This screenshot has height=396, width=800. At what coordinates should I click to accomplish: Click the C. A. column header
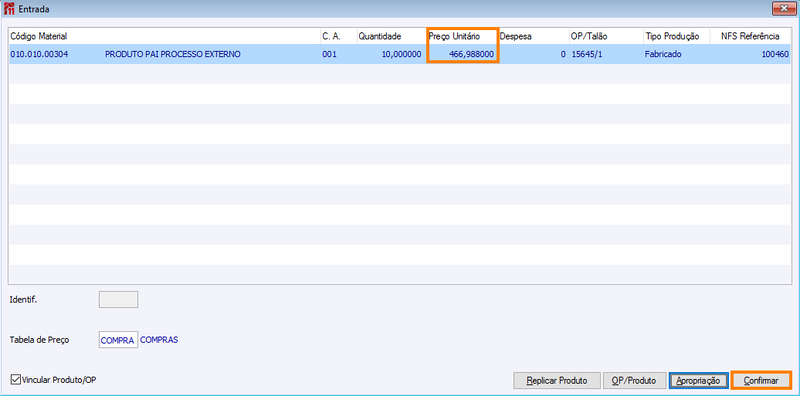point(338,36)
